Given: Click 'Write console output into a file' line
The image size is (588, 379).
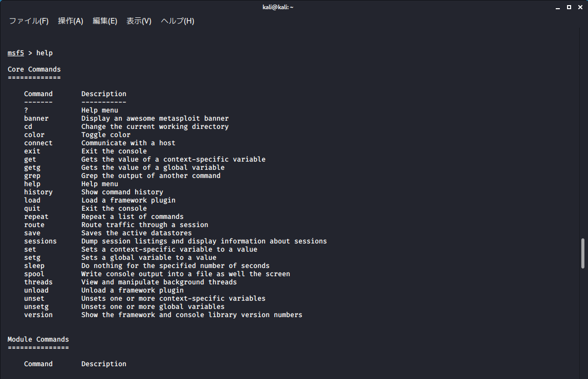Looking at the screenshot, I should point(186,274).
